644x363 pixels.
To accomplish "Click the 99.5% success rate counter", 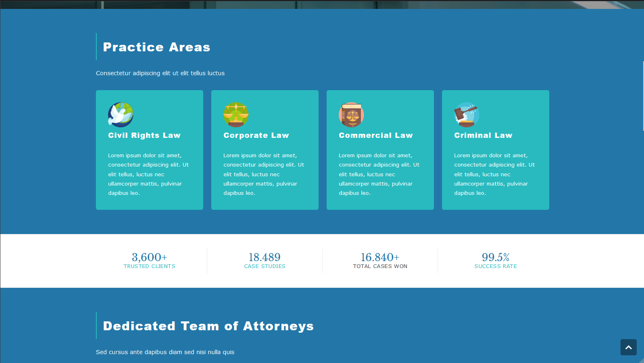I will pos(495,257).
